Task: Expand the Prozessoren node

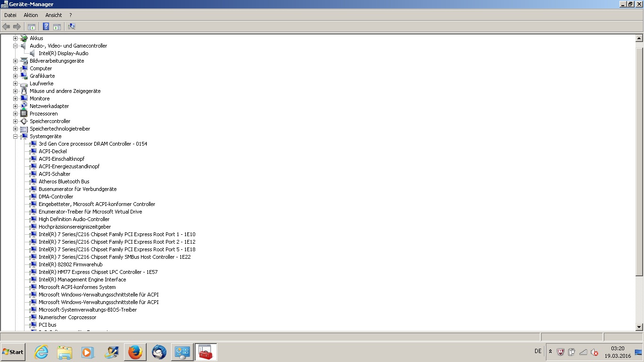Action: point(15,114)
